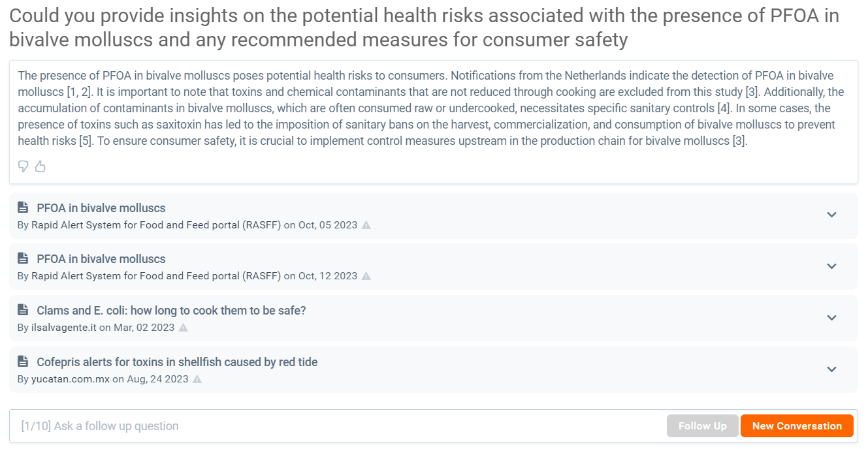Expand the Oct 12 RASFF source chevron
This screenshot has height=449, width=868.
click(x=831, y=266)
